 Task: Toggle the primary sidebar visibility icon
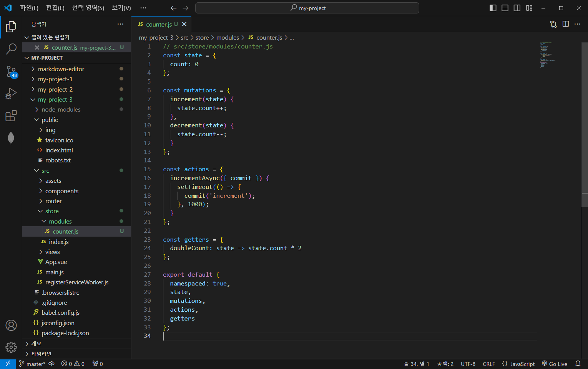tap(493, 8)
